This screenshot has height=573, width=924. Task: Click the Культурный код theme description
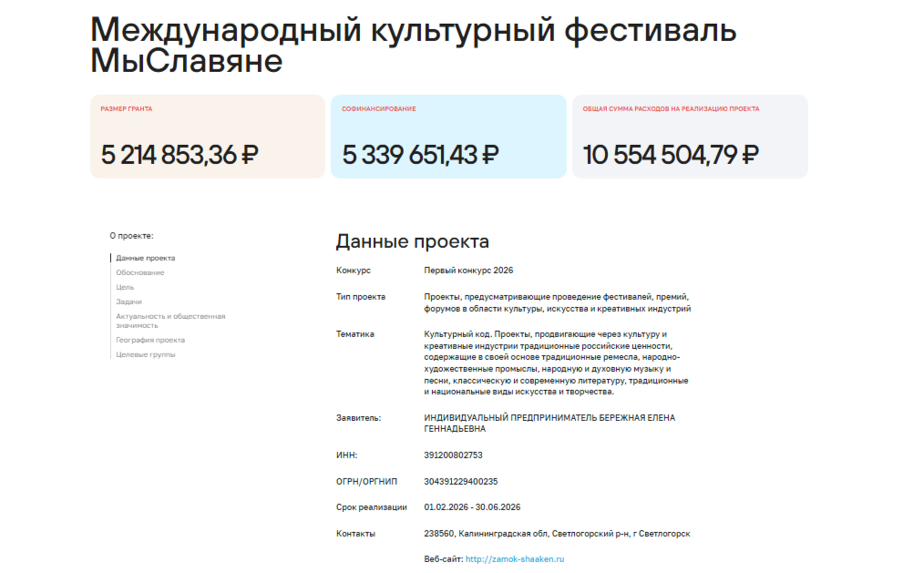556,363
